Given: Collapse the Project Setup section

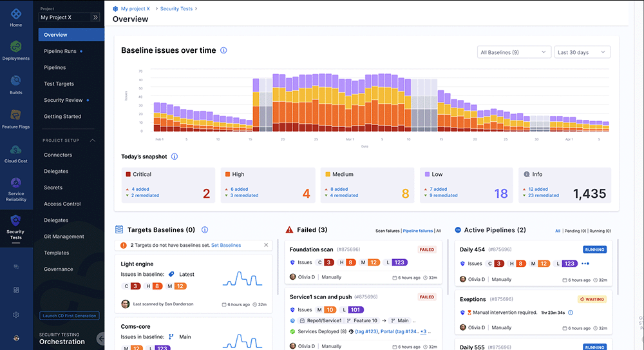Looking at the screenshot, I should [x=92, y=140].
